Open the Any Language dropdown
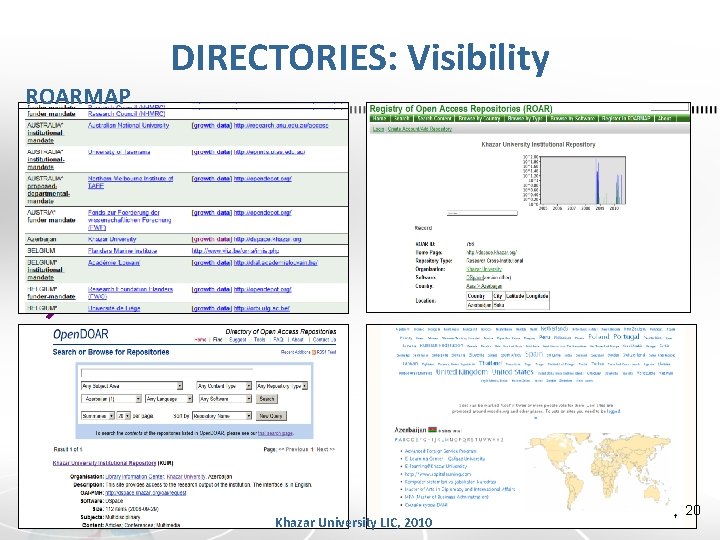The height and width of the screenshot is (540, 720). [x=169, y=399]
